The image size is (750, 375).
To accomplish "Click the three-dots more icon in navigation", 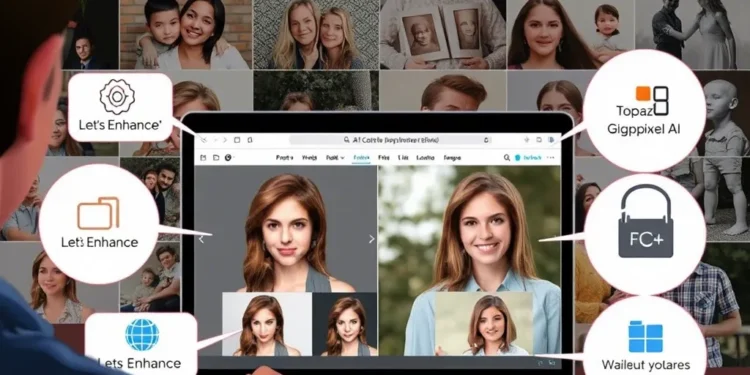I will coord(550,158).
